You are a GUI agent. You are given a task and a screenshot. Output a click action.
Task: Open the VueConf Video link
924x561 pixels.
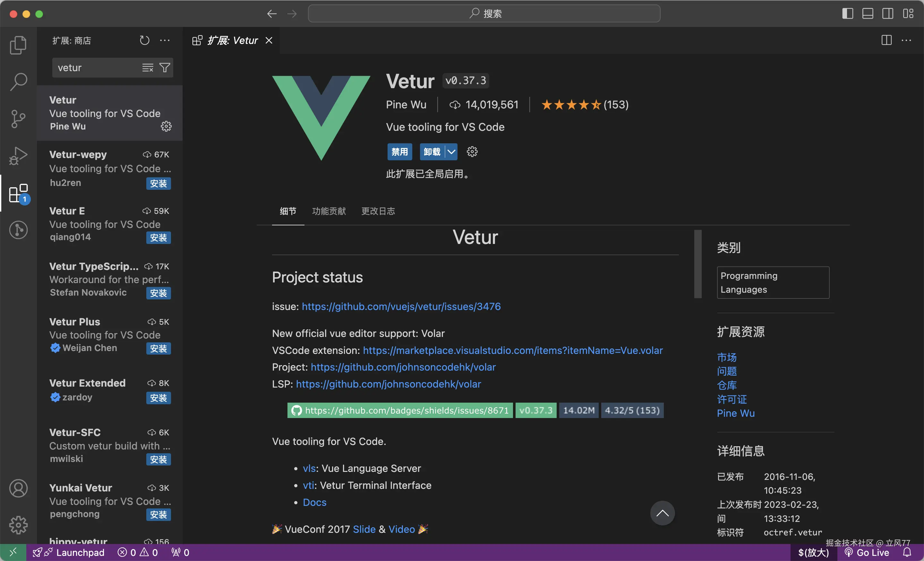(402, 529)
